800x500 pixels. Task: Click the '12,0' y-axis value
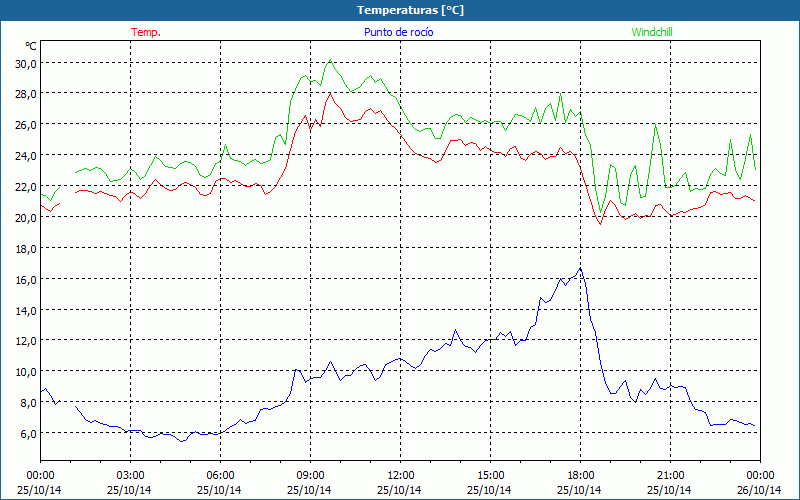coord(26,341)
